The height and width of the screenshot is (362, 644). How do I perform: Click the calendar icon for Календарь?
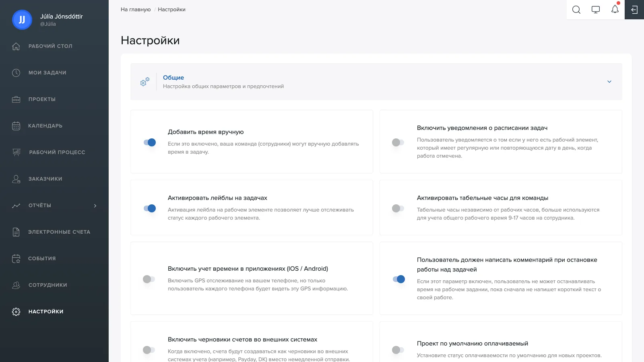pos(16,126)
